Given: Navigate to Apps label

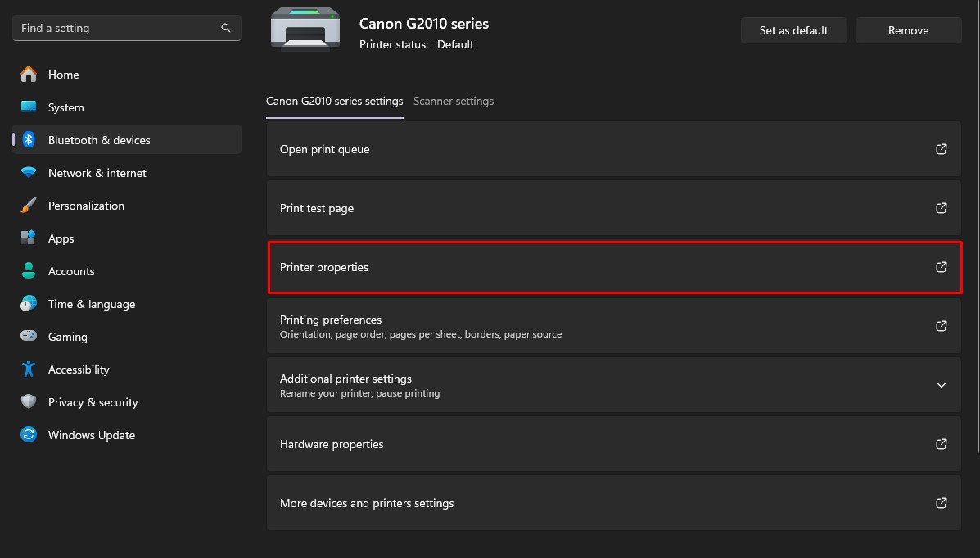Looking at the screenshot, I should (x=61, y=238).
